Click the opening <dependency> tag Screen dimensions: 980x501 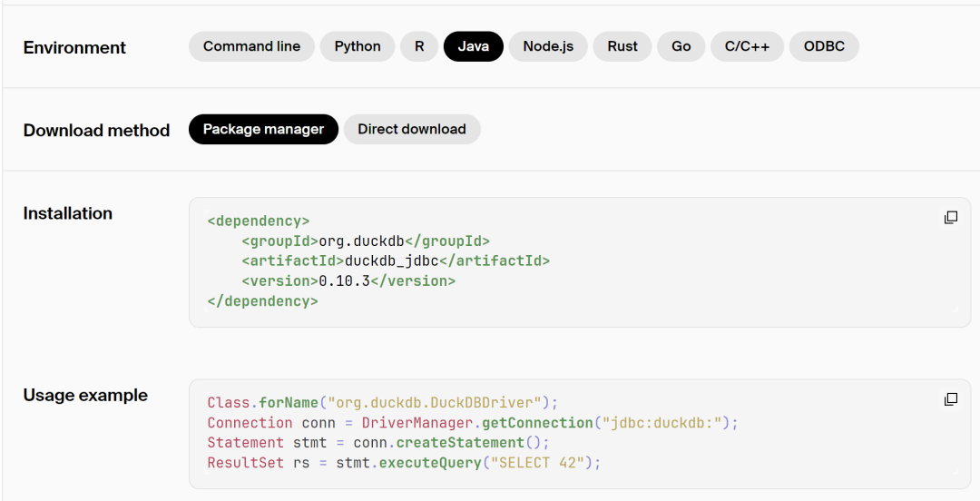tap(259, 221)
